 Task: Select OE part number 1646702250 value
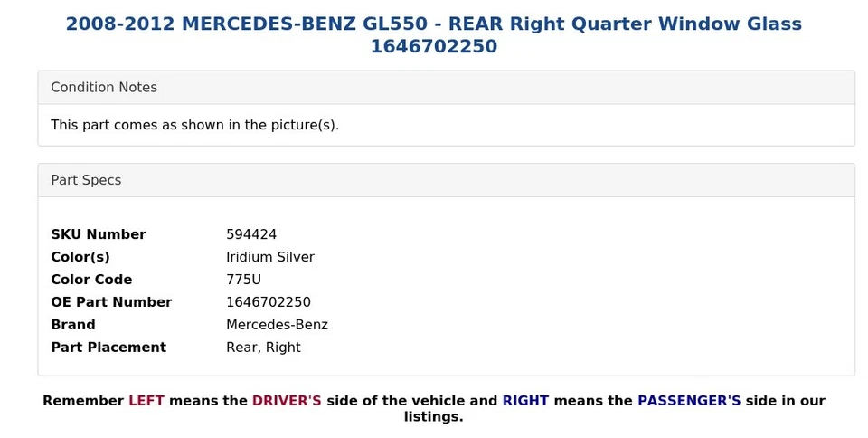coord(269,302)
